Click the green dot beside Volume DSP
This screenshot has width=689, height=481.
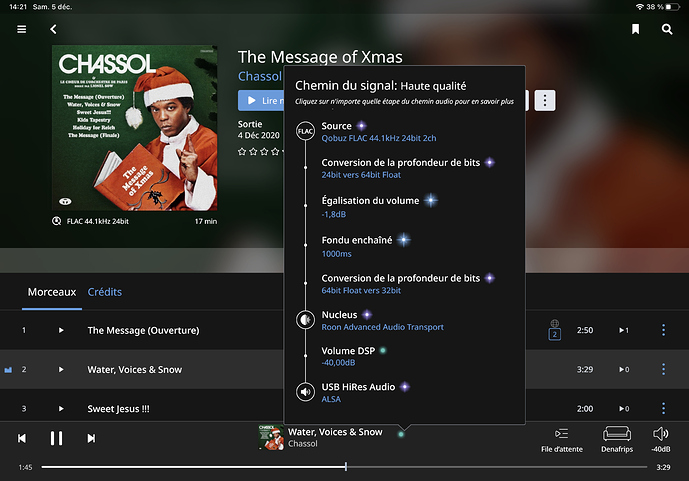click(383, 350)
